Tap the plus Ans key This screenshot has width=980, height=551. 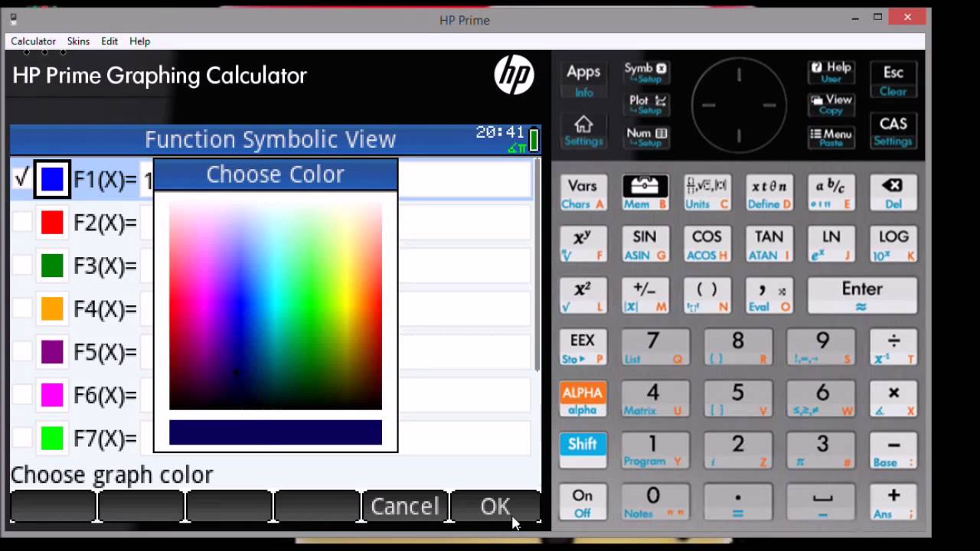tap(893, 502)
